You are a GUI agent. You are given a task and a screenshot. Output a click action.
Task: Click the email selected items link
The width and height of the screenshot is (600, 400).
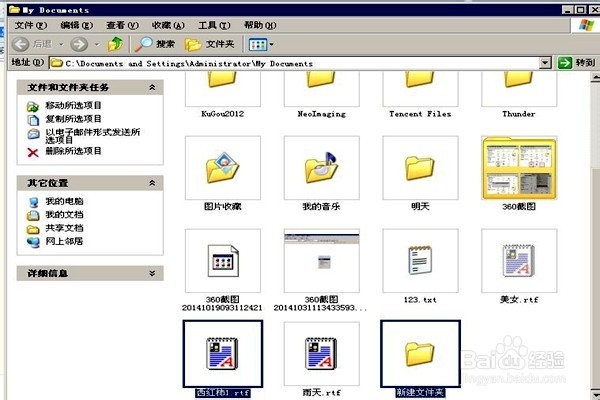[93, 136]
